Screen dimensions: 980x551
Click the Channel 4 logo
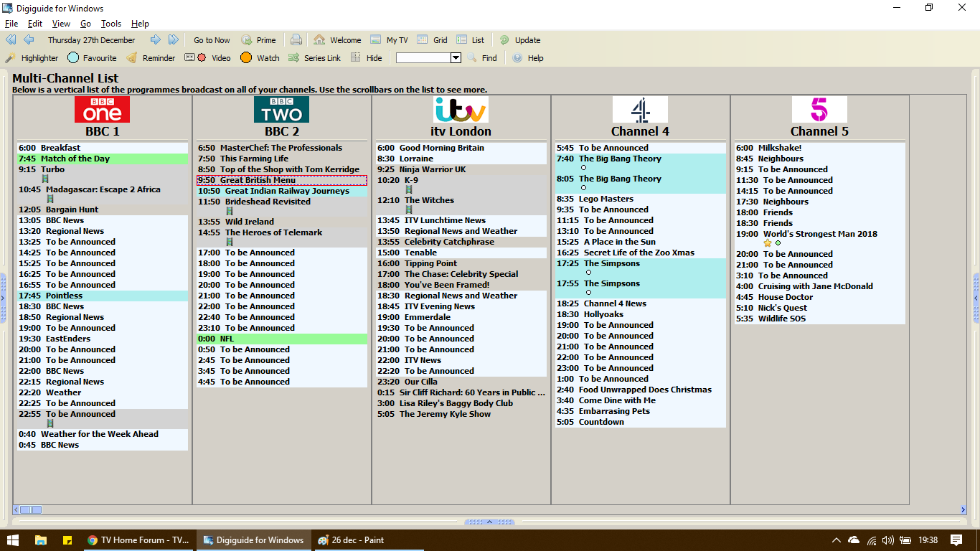[x=641, y=110]
